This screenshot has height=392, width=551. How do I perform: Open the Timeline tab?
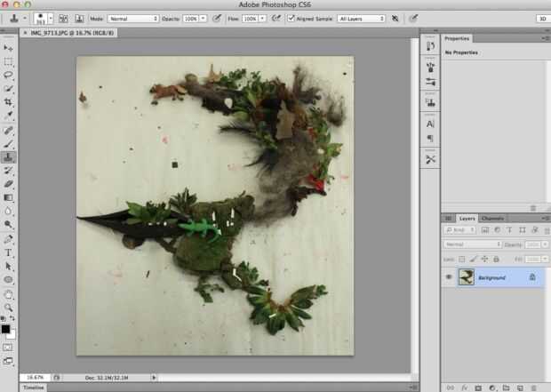click(34, 388)
